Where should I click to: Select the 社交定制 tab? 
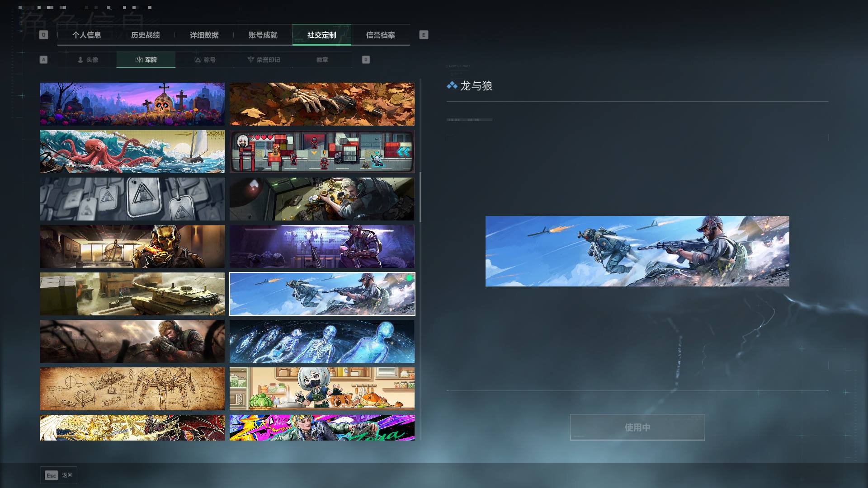point(321,35)
